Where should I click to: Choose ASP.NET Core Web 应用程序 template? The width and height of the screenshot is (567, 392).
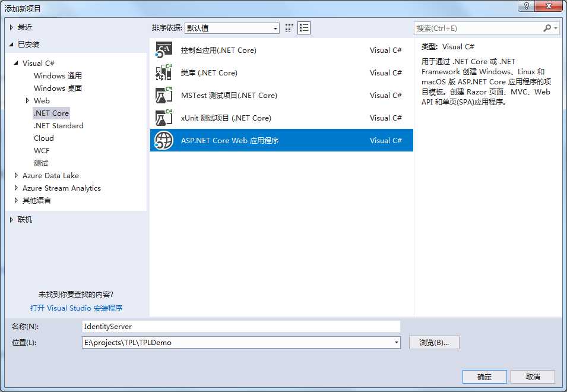click(x=281, y=140)
